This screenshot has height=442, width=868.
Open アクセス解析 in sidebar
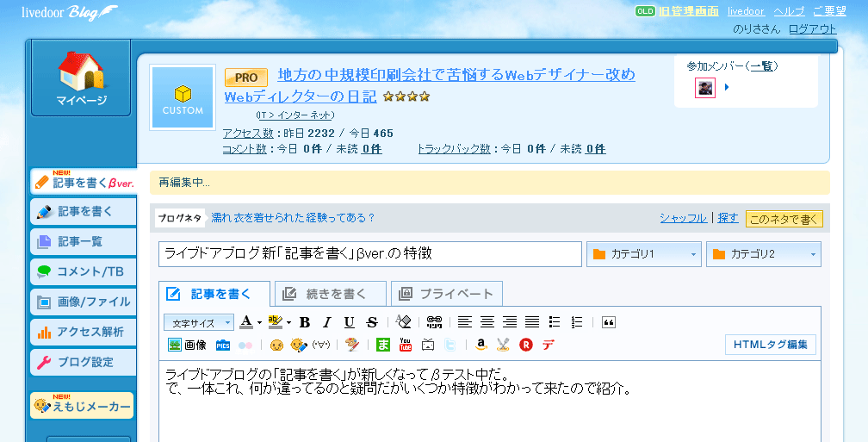point(83,332)
